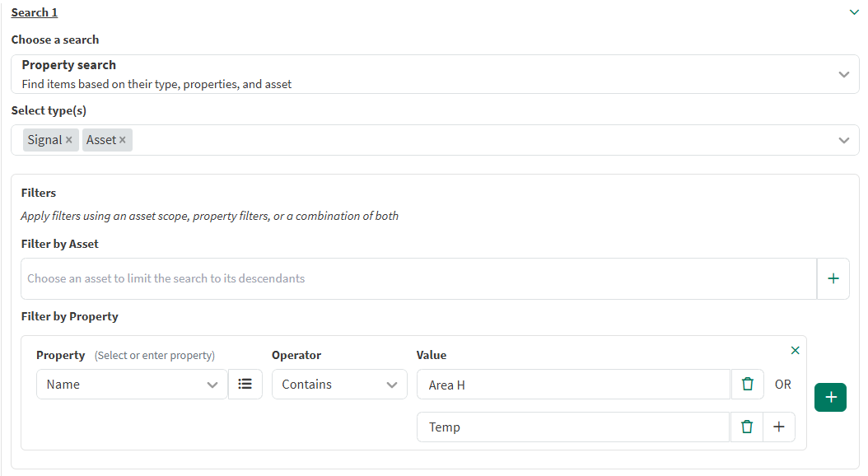
Task: Click the Signal type tag label
Action: 44,140
